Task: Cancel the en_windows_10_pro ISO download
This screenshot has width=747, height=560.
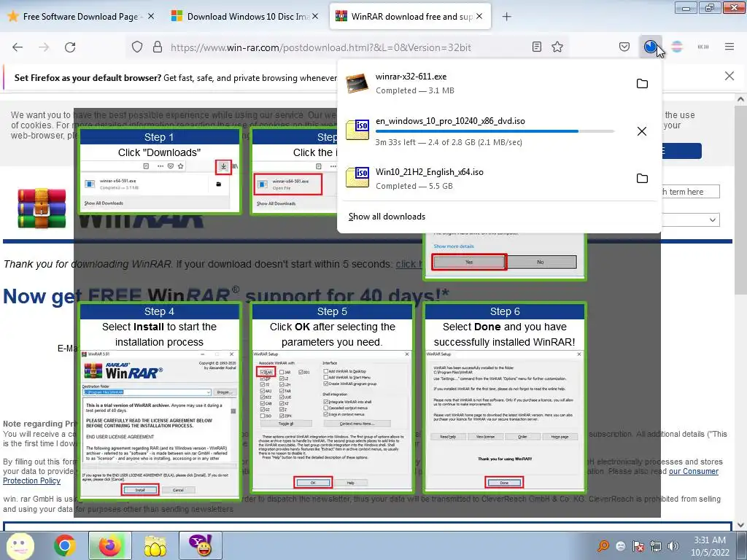Action: pyautogui.click(x=642, y=131)
